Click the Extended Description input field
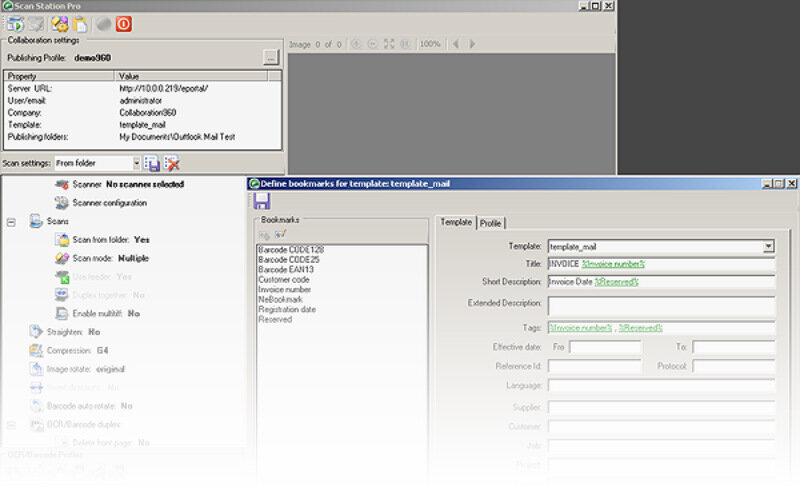The width and height of the screenshot is (800, 487). pyautogui.click(x=660, y=305)
